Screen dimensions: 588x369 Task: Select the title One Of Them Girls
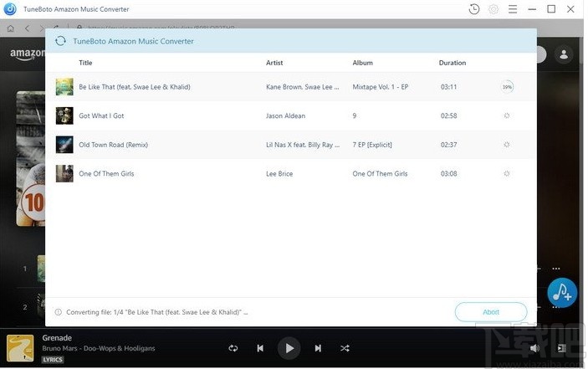106,173
